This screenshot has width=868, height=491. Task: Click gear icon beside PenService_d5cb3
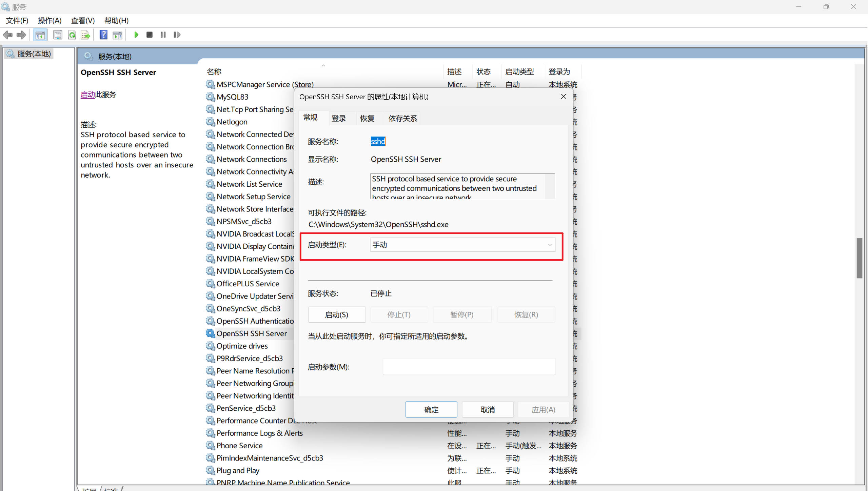[x=211, y=408]
